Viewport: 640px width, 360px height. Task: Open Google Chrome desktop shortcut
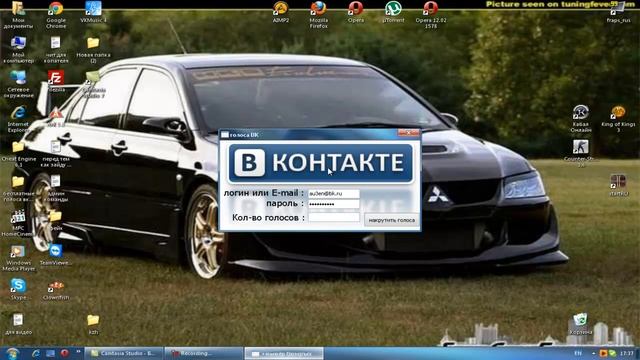coord(56,15)
